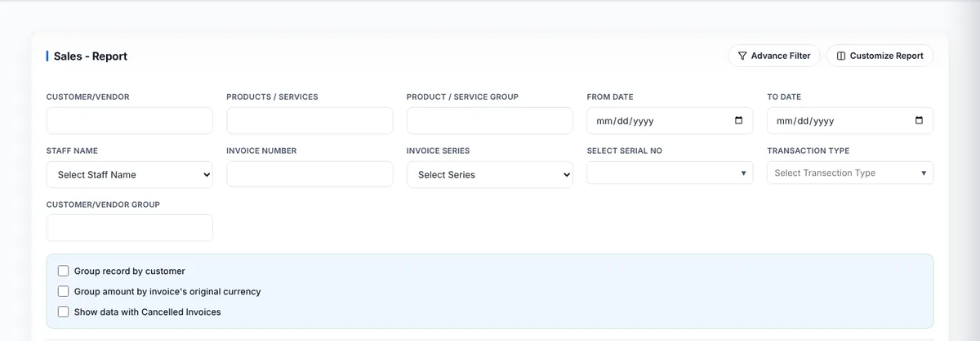Open the To Date calendar picker icon

(x=919, y=120)
